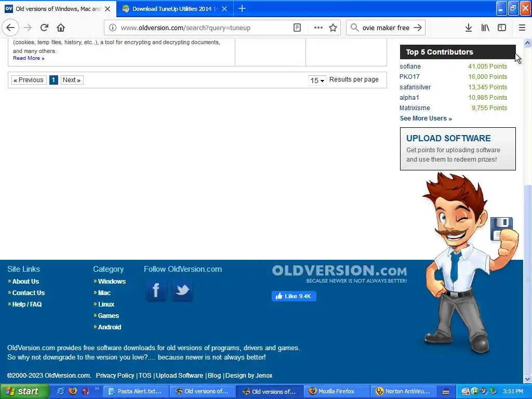Close the Download TuneUp Utilities tab

point(224,9)
